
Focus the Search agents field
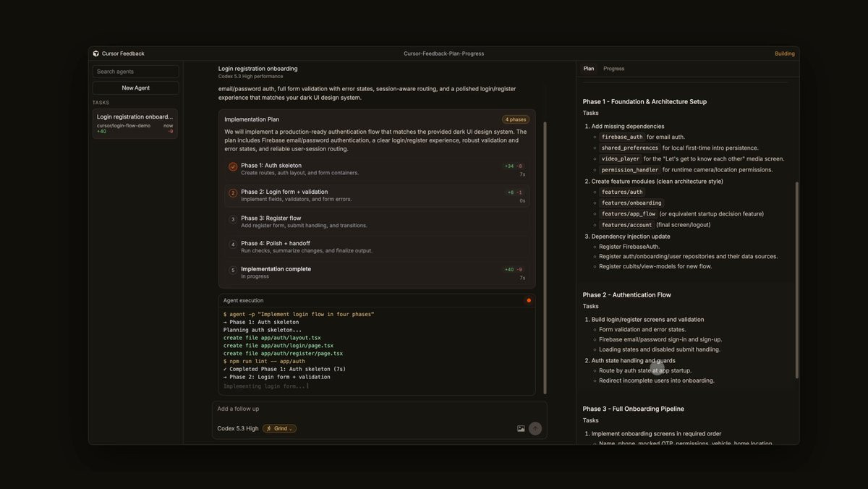pyautogui.click(x=135, y=72)
